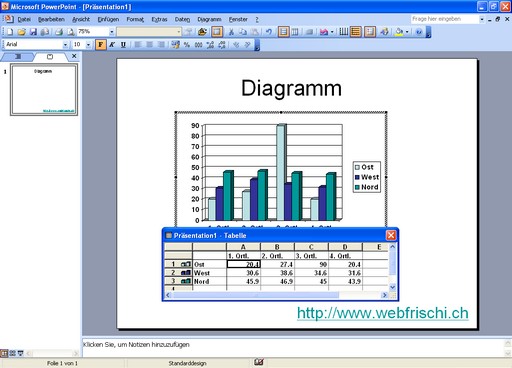
Task: Apply Currency Style to the selected cell
Action: tap(175, 45)
